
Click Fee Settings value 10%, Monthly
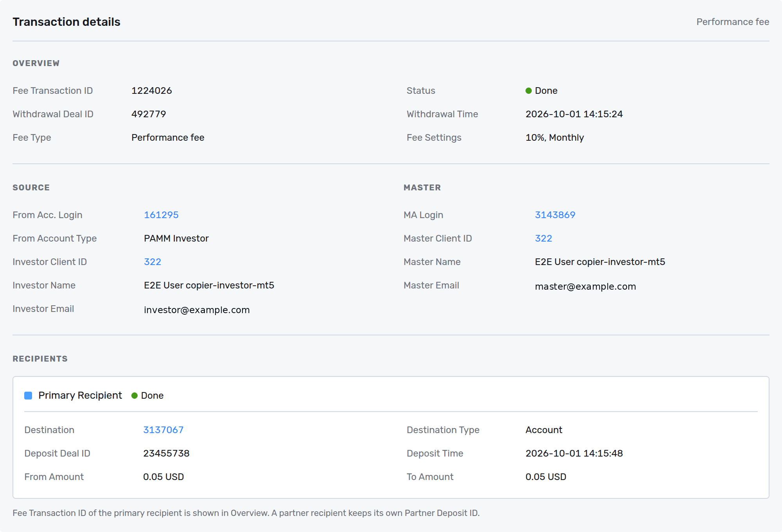554,138
